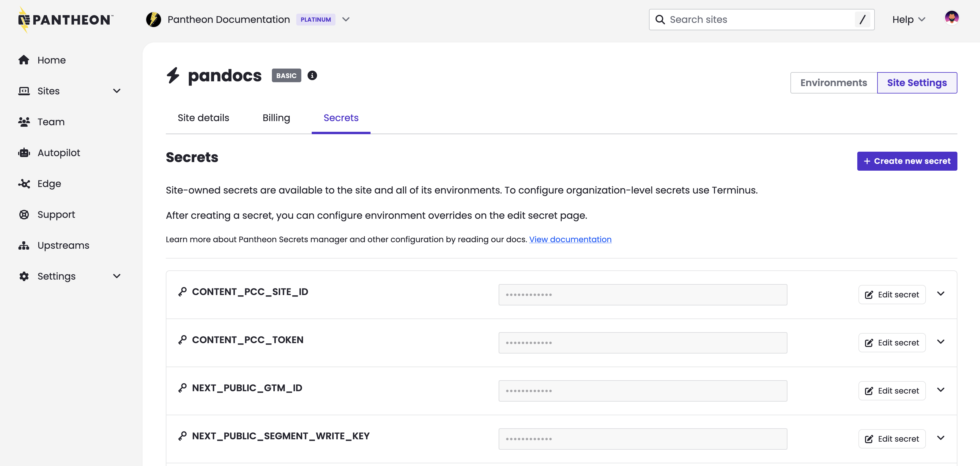Navigate to Upstreams

coord(63,245)
